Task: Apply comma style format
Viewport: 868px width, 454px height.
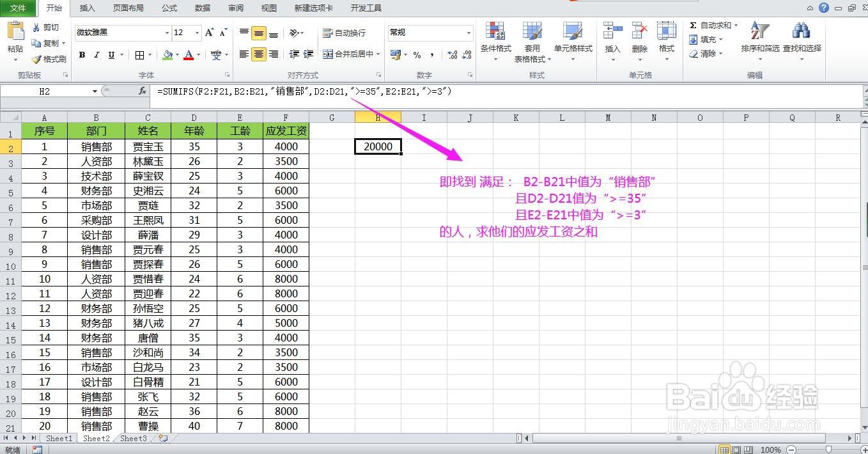Action: tap(432, 55)
